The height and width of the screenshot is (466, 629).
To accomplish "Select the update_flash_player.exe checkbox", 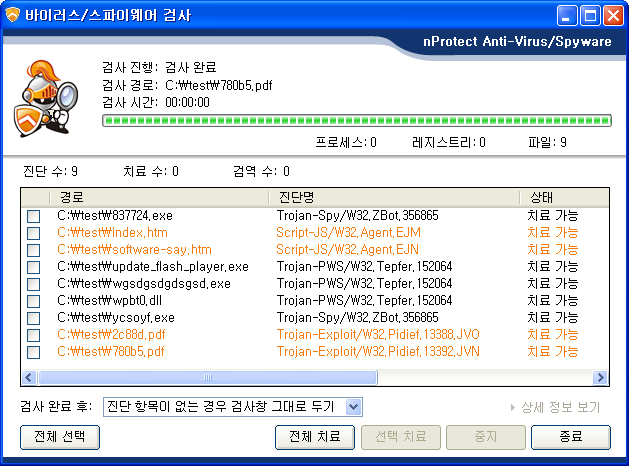I will coord(33,267).
